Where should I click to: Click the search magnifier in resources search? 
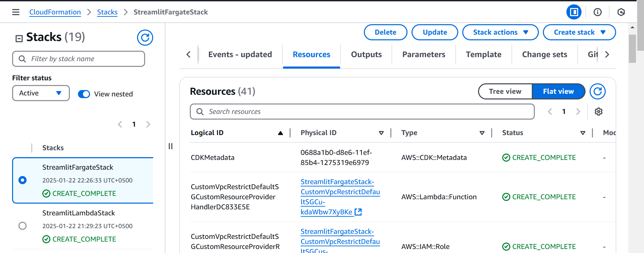click(200, 112)
